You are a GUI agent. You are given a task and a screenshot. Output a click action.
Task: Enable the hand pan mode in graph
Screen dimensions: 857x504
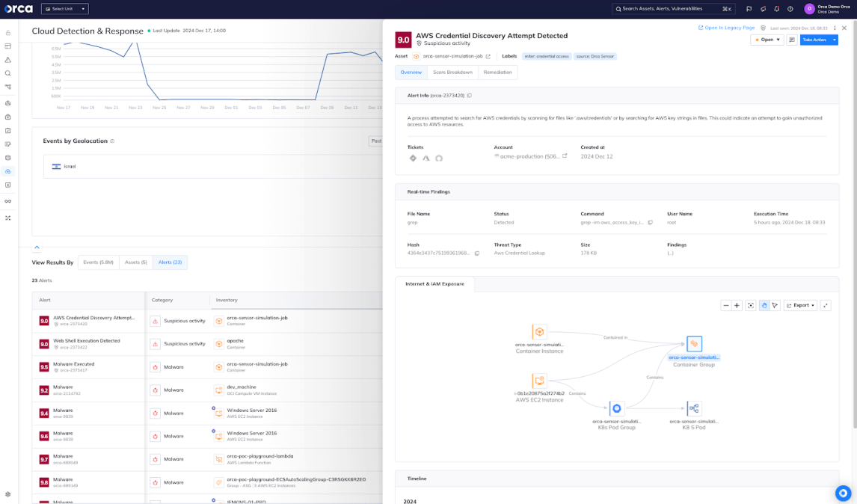pyautogui.click(x=764, y=305)
